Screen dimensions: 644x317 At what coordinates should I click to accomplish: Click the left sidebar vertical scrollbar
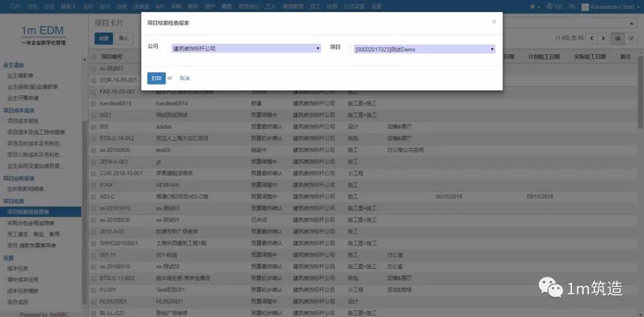[x=84, y=179]
